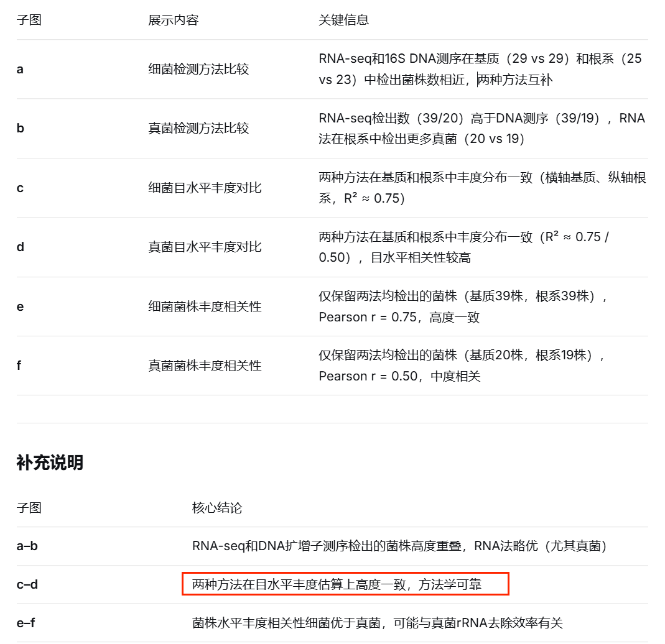
Task: Click the text 'Pearson r = 0.50, 中度相关'
Action: 399,376
